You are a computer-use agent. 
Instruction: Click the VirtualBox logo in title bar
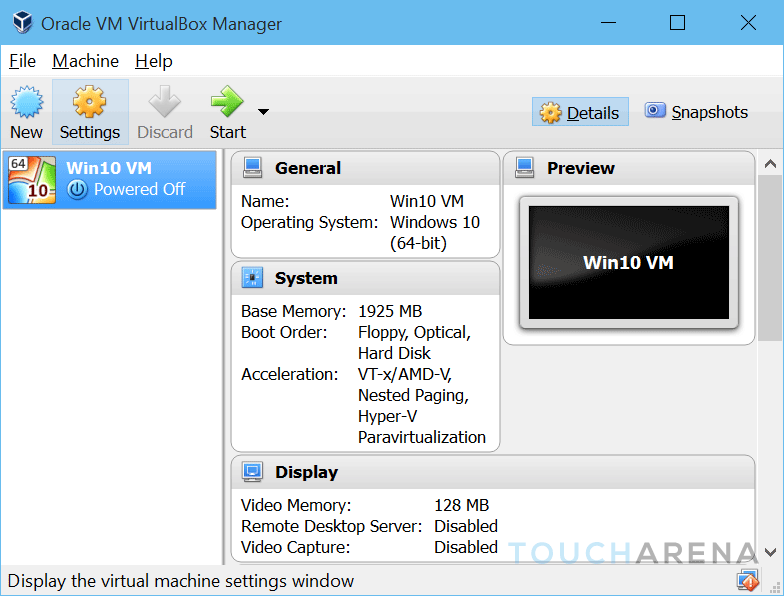click(22, 23)
